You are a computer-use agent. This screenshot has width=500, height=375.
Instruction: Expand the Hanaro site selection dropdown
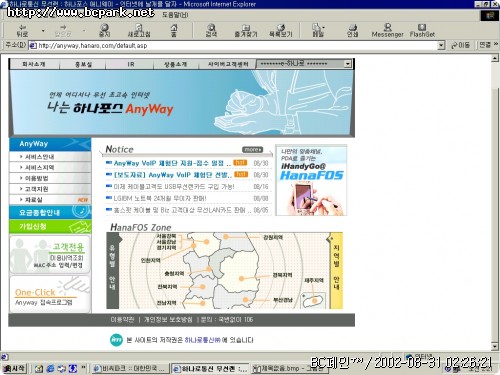coord(348,64)
